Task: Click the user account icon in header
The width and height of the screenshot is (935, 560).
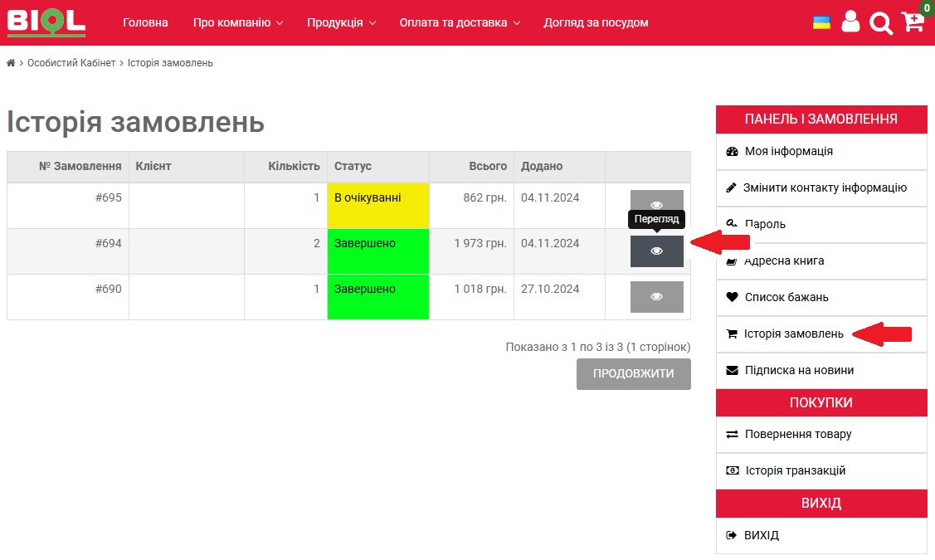Action: (850, 22)
